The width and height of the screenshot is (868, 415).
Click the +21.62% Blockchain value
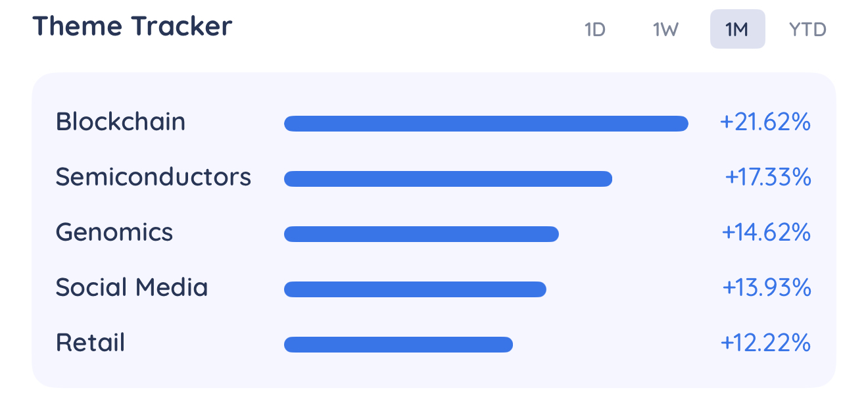pyautogui.click(x=765, y=122)
